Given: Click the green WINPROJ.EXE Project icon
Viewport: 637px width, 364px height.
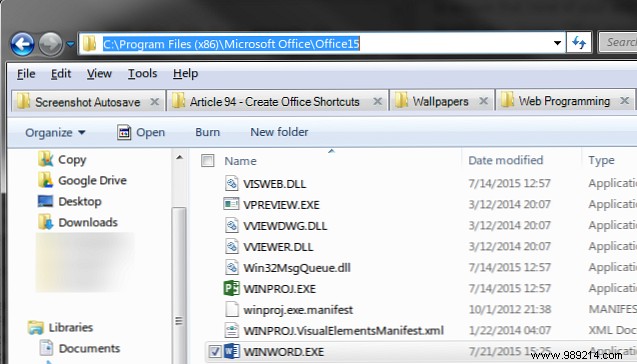Looking at the screenshot, I should 232,288.
